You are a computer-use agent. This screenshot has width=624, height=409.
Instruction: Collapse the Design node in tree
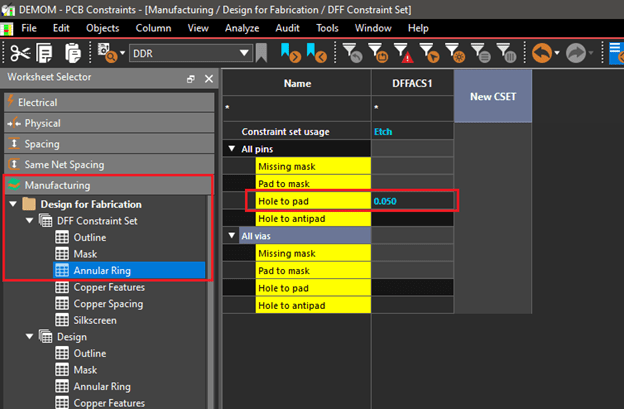(29, 336)
